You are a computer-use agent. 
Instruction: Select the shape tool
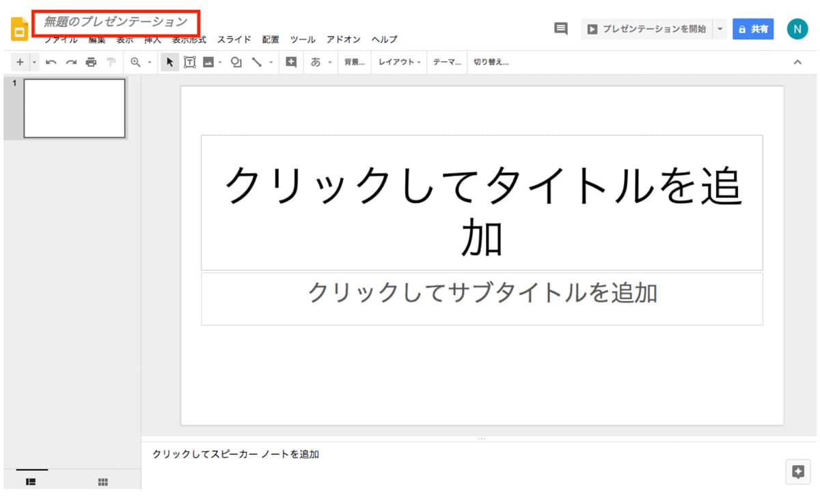click(236, 62)
